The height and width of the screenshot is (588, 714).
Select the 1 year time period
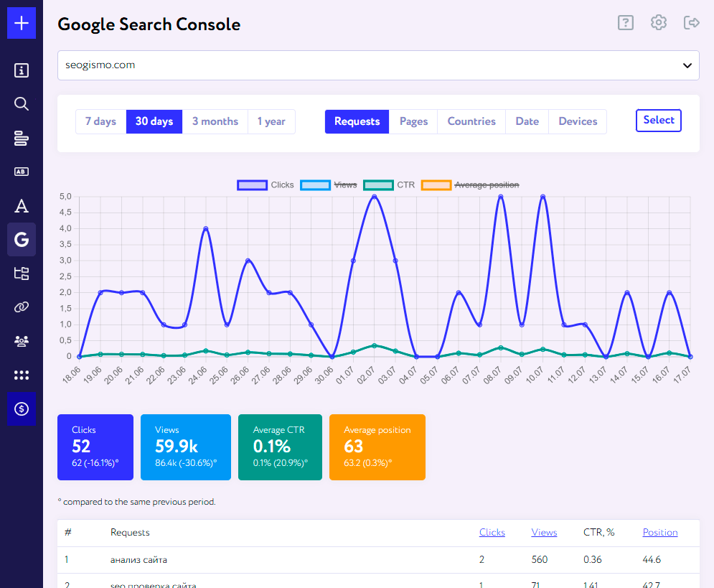click(x=271, y=121)
